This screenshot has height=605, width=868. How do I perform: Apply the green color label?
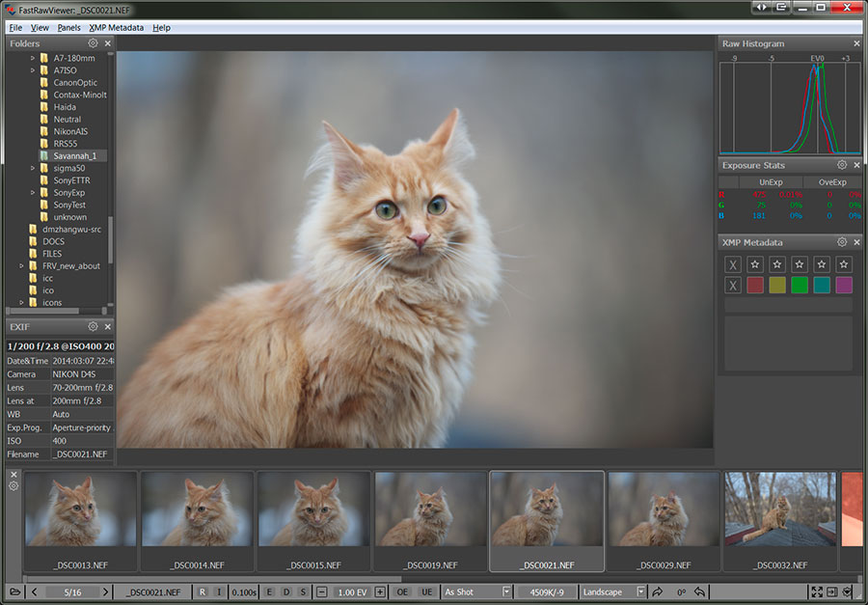(799, 285)
